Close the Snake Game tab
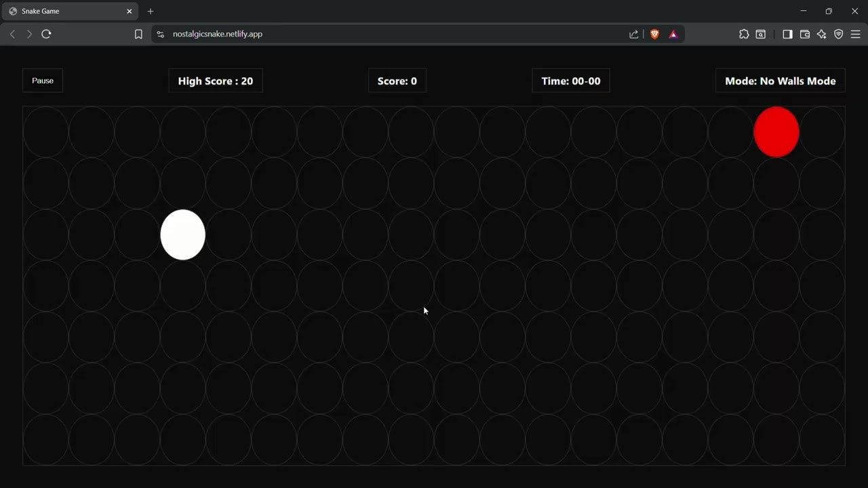868x488 pixels. coord(130,12)
